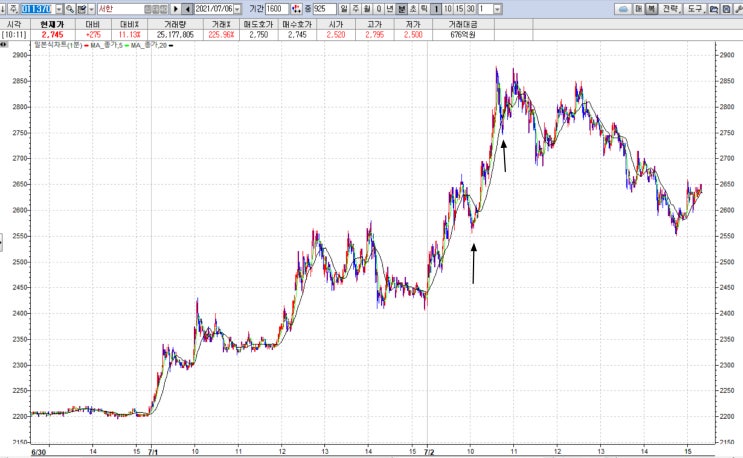
Task: Click the back arrow before the date
Action: tap(188, 9)
